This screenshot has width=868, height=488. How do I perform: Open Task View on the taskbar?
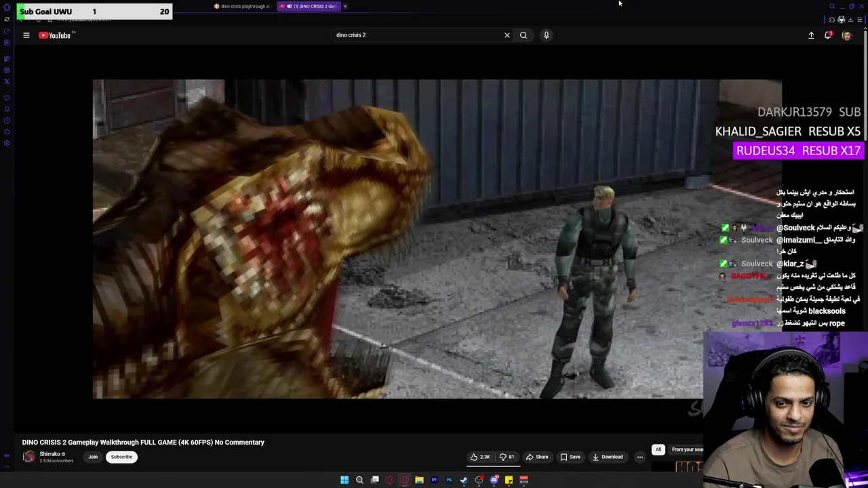point(374,480)
